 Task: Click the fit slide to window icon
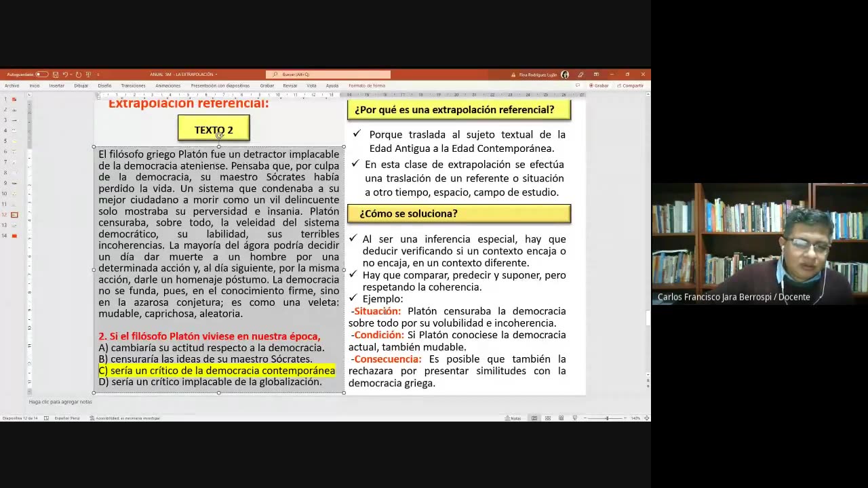tap(646, 418)
